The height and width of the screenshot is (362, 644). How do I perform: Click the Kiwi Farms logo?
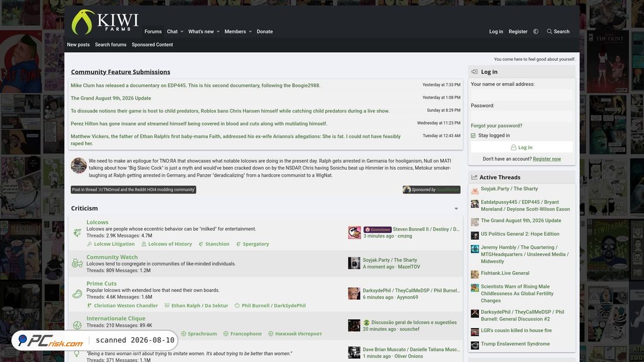click(105, 22)
